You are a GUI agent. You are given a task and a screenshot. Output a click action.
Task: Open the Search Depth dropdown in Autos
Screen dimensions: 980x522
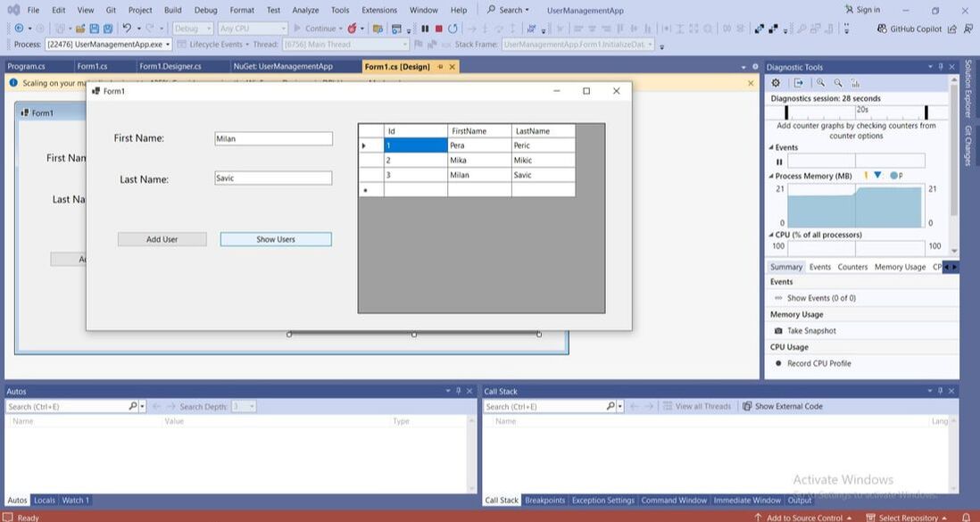[244, 406]
